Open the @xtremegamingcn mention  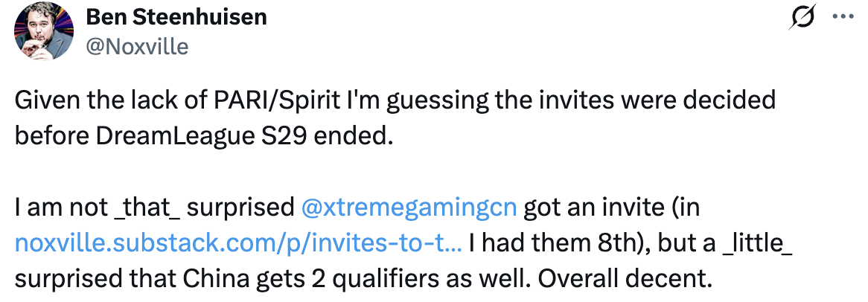409,208
